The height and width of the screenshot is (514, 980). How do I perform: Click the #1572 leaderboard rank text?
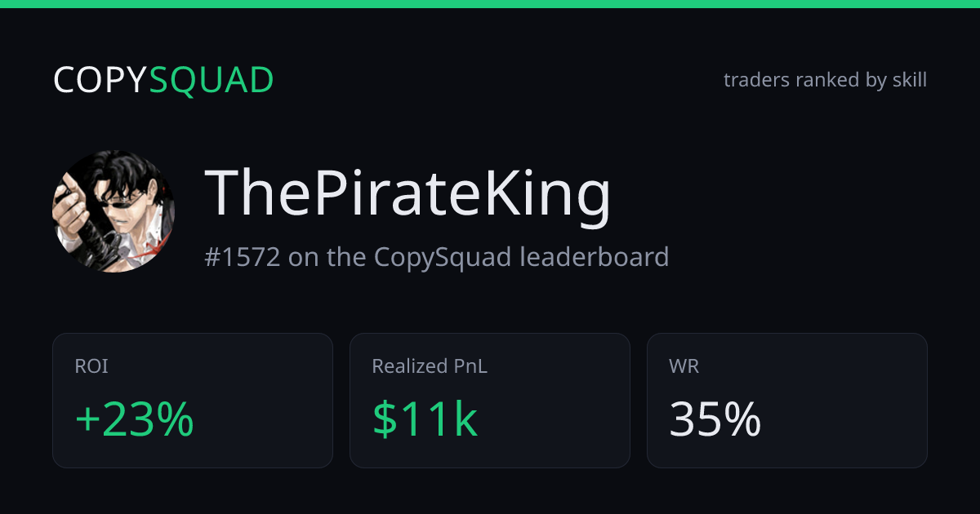pyautogui.click(x=437, y=257)
